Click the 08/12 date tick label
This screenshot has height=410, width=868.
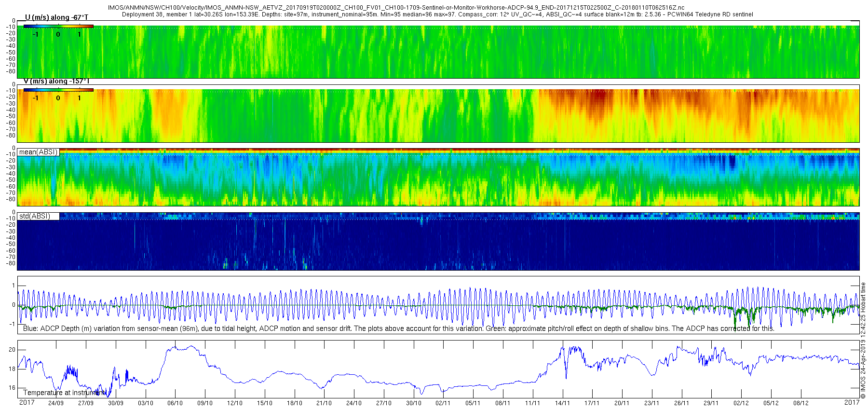point(800,403)
